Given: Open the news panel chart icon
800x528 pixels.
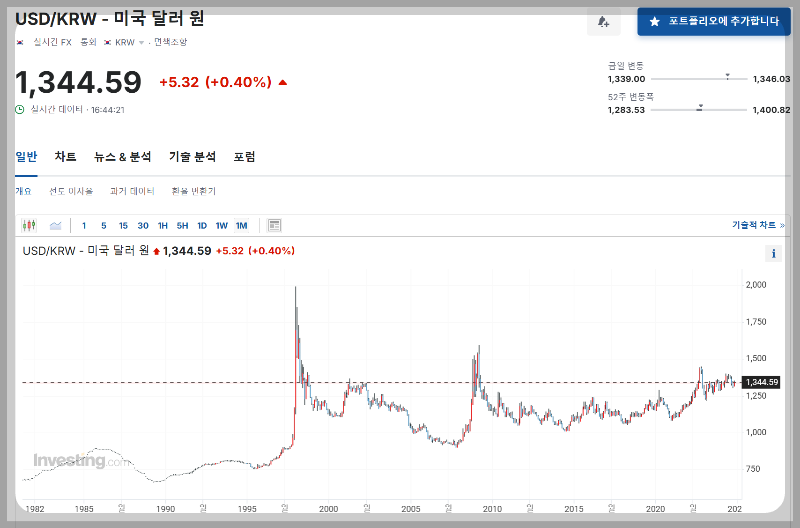Looking at the screenshot, I should pyautogui.click(x=274, y=225).
